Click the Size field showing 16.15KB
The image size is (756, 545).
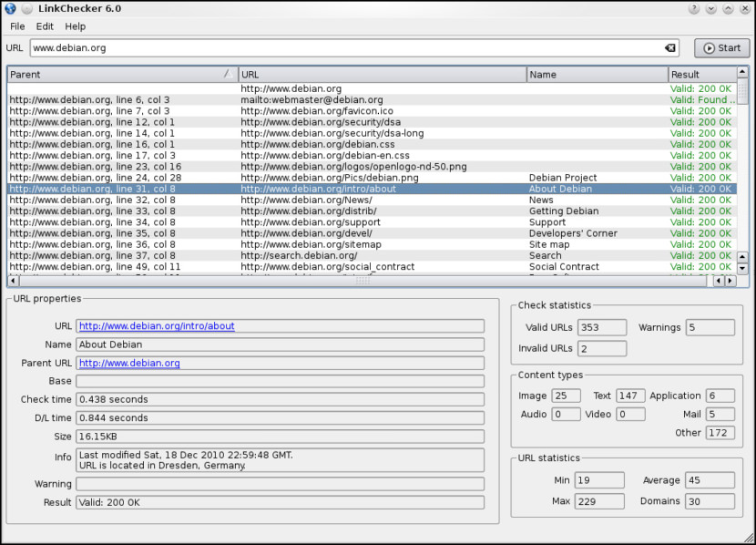pos(280,437)
